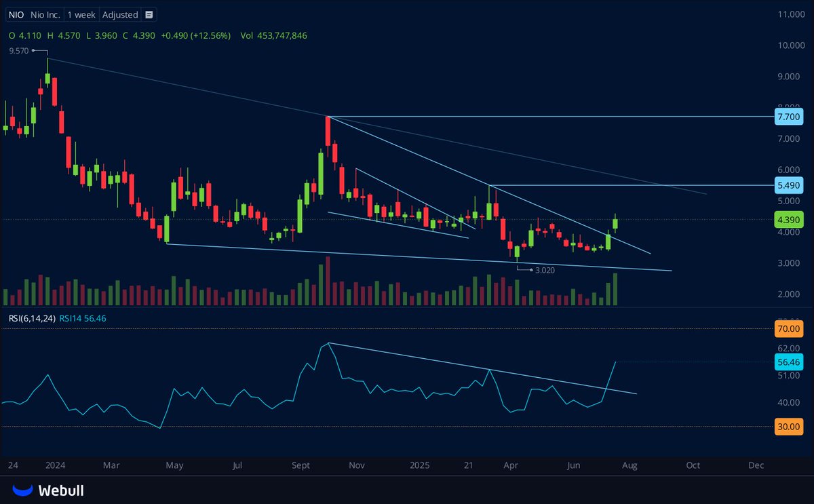Viewport: 814px width, 504px height.
Task: Select the blue 7.700 price axis tag
Action: [789, 117]
